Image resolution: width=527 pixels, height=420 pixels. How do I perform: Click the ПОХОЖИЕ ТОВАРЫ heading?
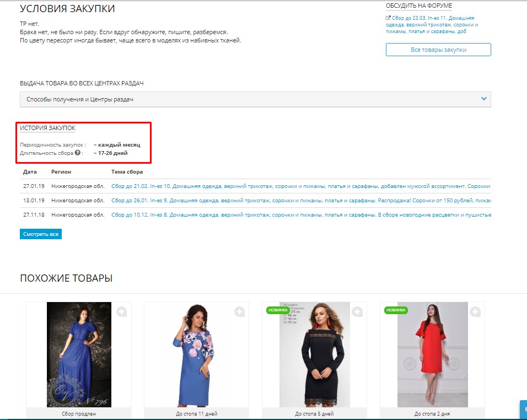click(x=66, y=278)
